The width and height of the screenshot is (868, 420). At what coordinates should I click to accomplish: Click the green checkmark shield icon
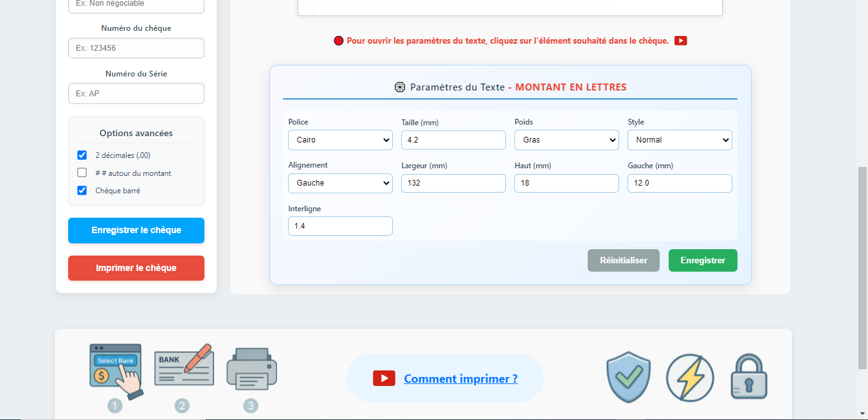tap(628, 378)
